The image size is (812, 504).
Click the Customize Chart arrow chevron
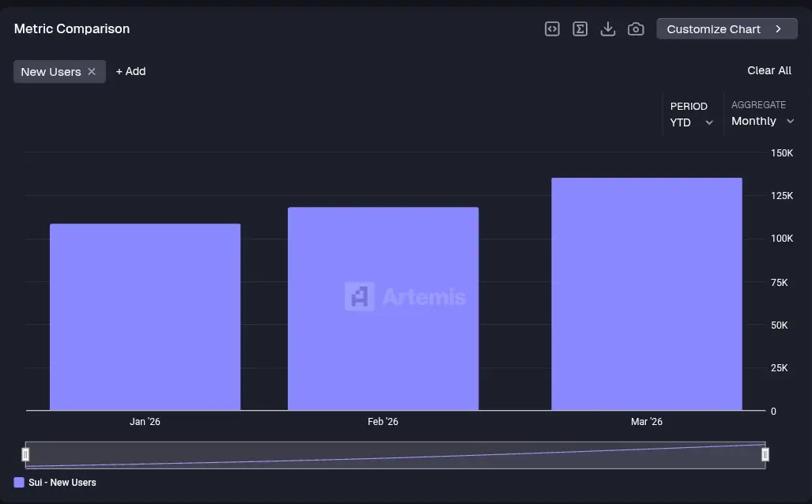coord(778,29)
